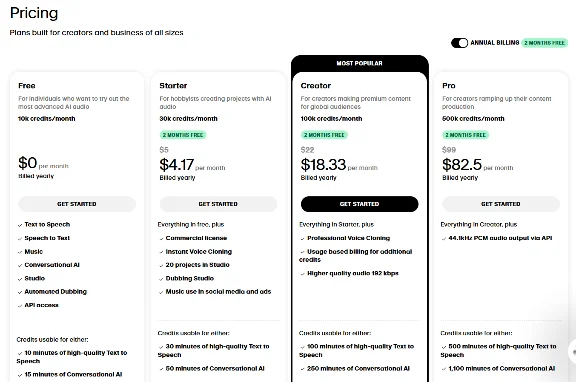Select Get Started on the Pro plan
The height and width of the screenshot is (382, 576).
coord(501,204)
